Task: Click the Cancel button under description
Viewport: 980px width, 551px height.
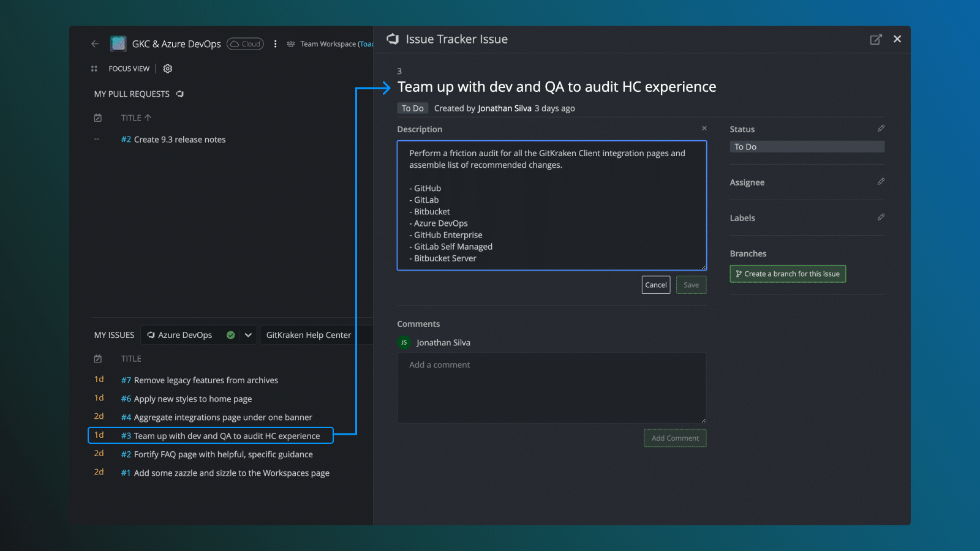Action: (x=656, y=285)
